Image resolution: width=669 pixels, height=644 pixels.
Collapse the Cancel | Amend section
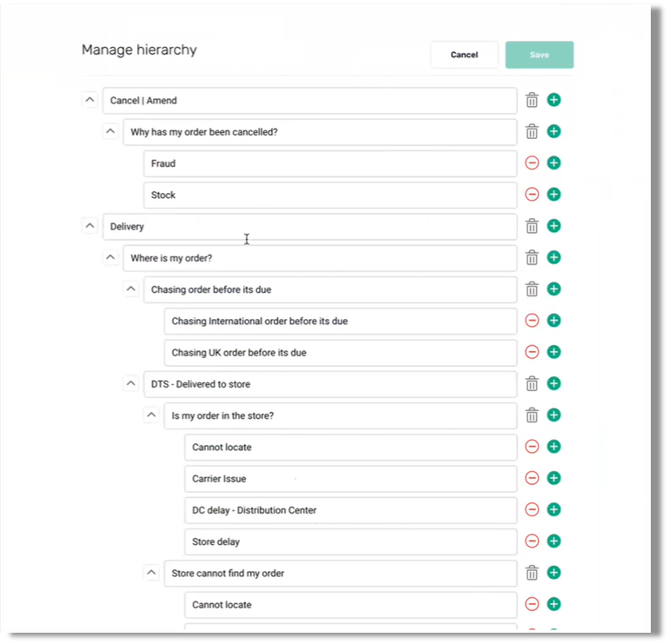click(x=89, y=100)
